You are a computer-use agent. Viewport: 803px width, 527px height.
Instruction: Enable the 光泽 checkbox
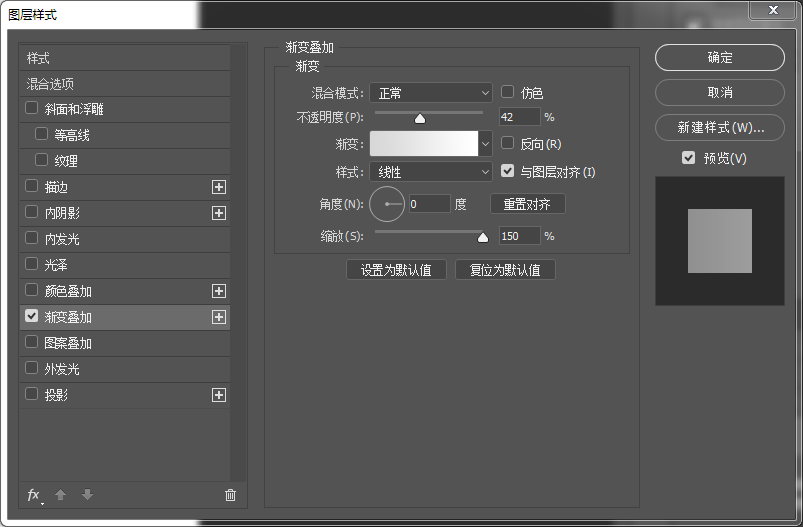(x=31, y=264)
